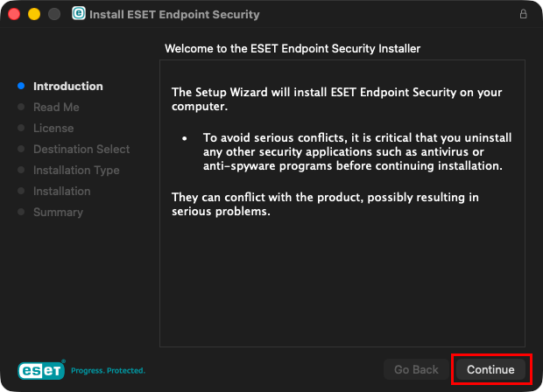Minimize the installer with the yellow button
The width and height of the screenshot is (543, 392).
coord(34,15)
